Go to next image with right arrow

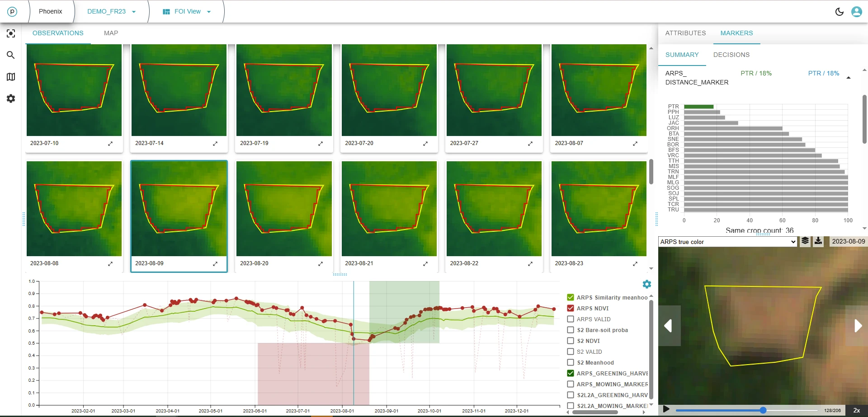[858, 326]
